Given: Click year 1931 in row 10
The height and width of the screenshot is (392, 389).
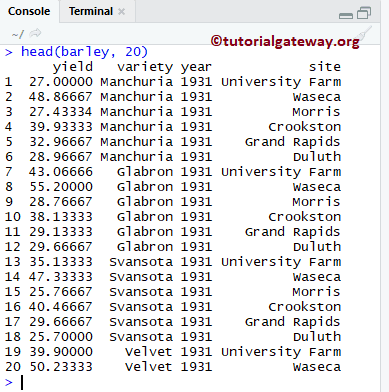Looking at the screenshot, I should 196,217.
